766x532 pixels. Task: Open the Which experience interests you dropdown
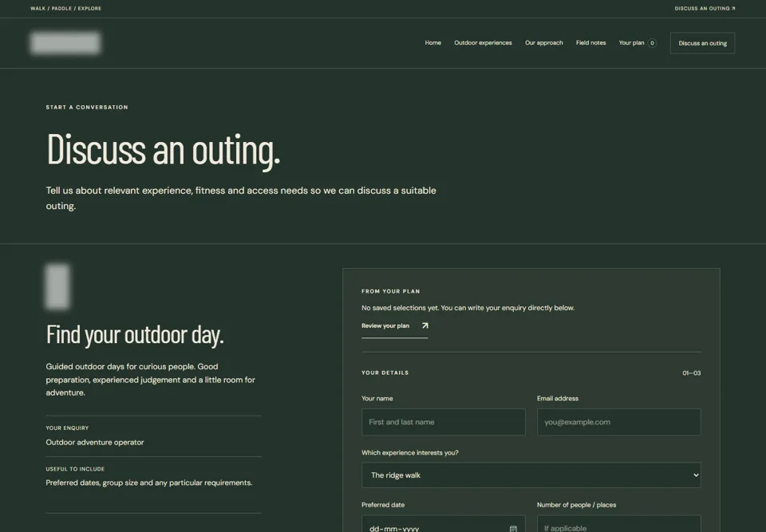(531, 475)
